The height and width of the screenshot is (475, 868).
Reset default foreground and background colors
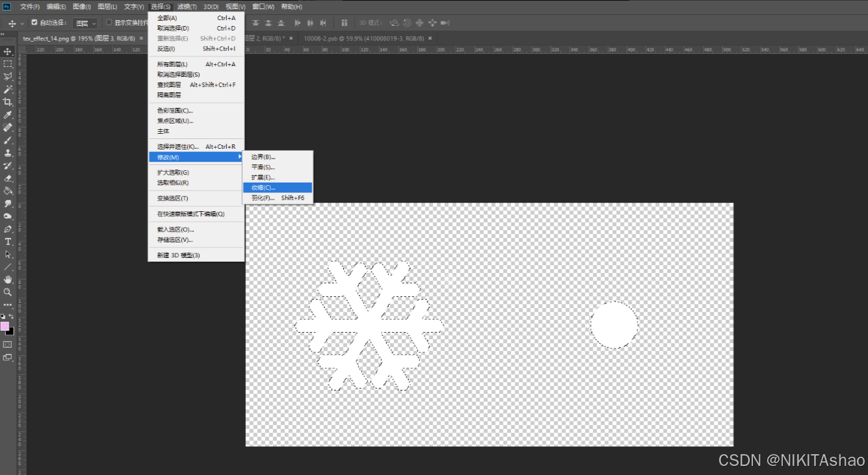[x=3, y=316]
